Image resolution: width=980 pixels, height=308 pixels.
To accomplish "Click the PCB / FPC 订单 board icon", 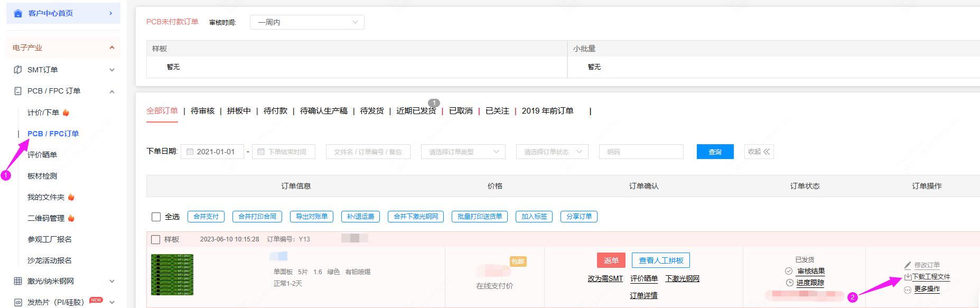I will (x=18, y=91).
